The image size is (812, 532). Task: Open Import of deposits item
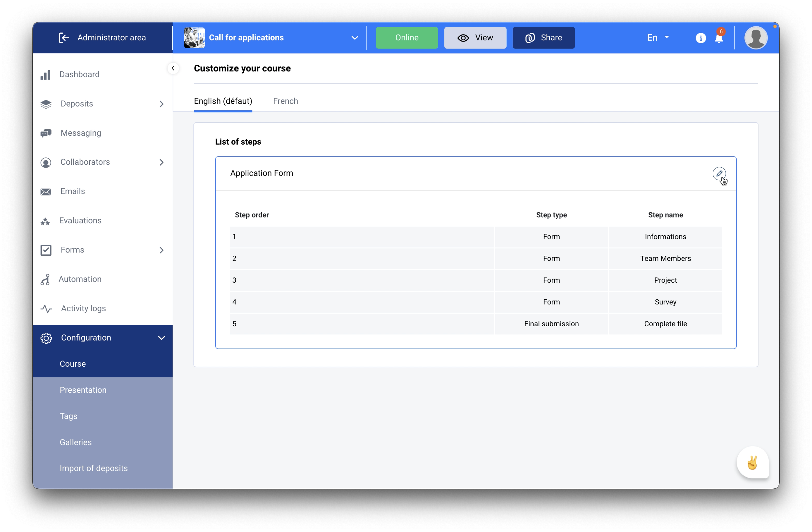click(102, 468)
